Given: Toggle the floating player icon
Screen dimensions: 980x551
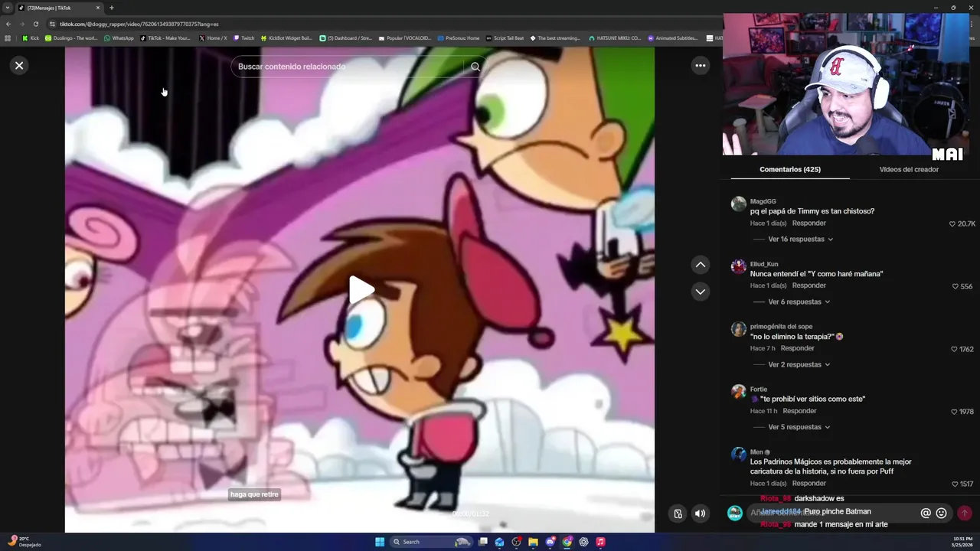Looking at the screenshot, I should point(678,514).
